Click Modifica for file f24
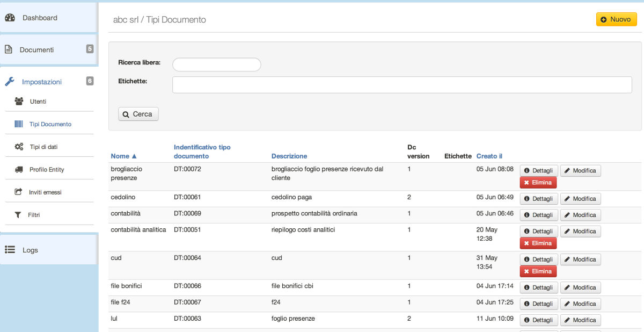 click(581, 304)
